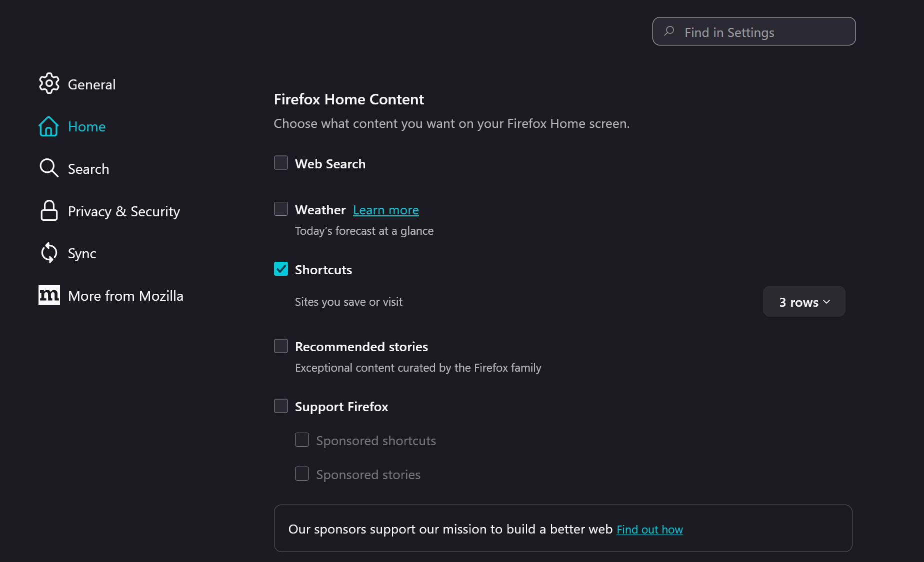Enable the Weather checkbox
The image size is (924, 562).
[281, 209]
